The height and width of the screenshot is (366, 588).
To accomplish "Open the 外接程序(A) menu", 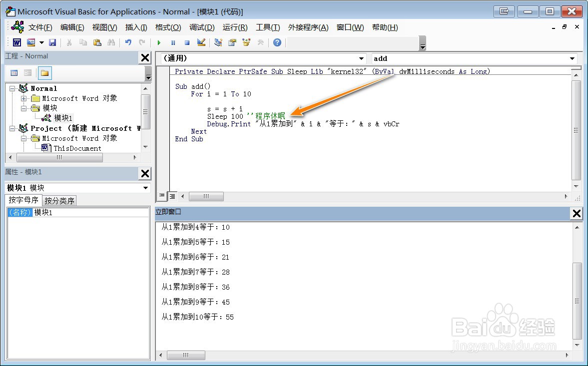I will 308,27.
